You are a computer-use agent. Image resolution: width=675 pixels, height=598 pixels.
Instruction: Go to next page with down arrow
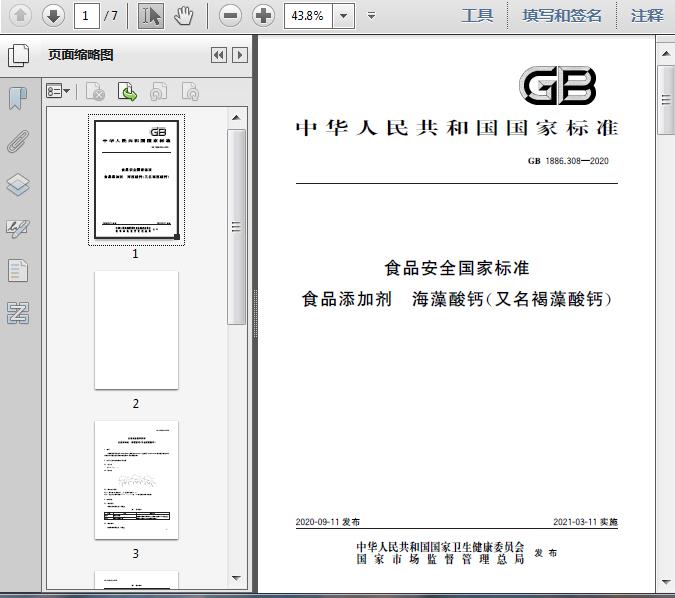53,16
